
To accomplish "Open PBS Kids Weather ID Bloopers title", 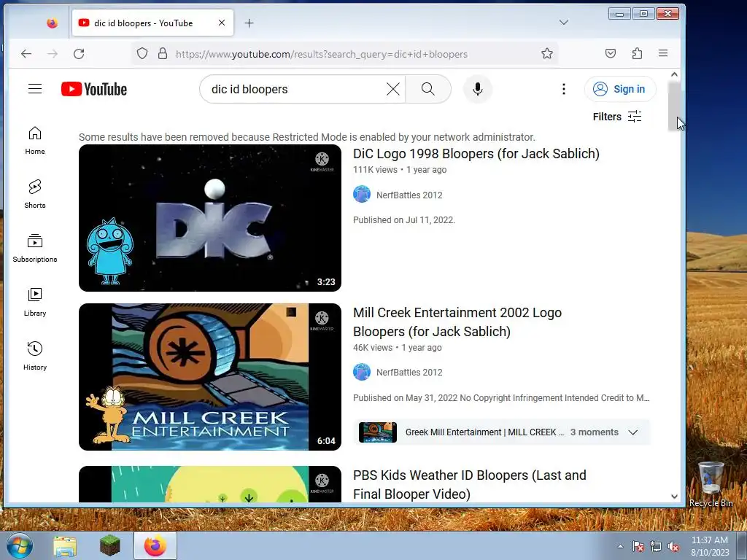I will point(470,485).
